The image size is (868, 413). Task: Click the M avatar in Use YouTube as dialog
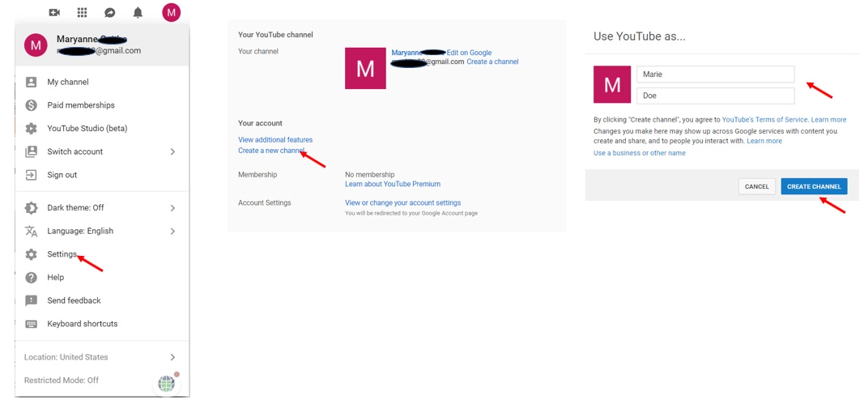pos(612,85)
